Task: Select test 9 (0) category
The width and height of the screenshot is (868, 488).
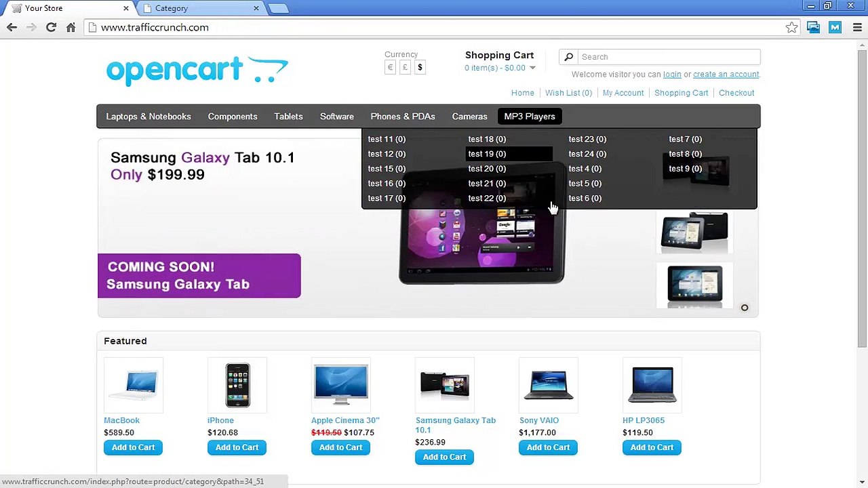Action: [685, 169]
